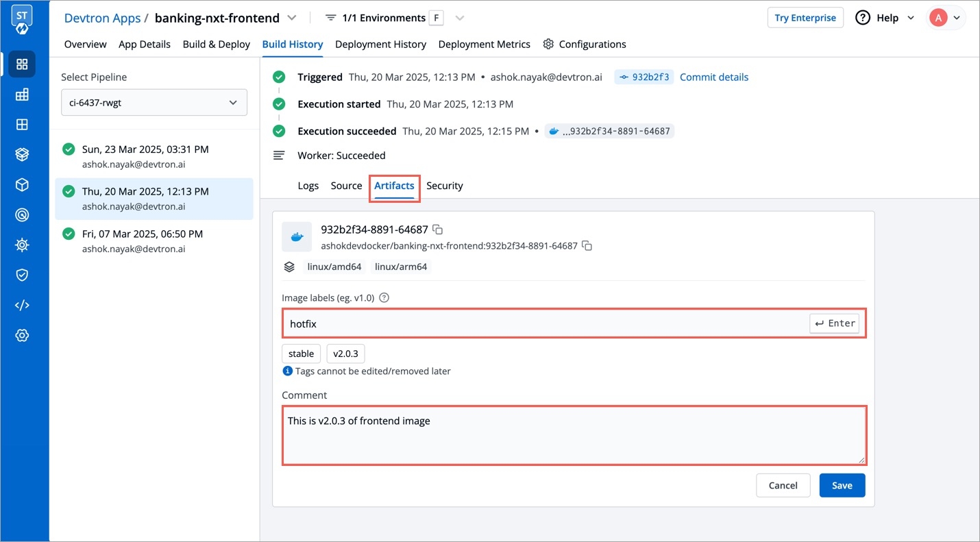
Task: Focus the Comment text area
Action: point(574,436)
